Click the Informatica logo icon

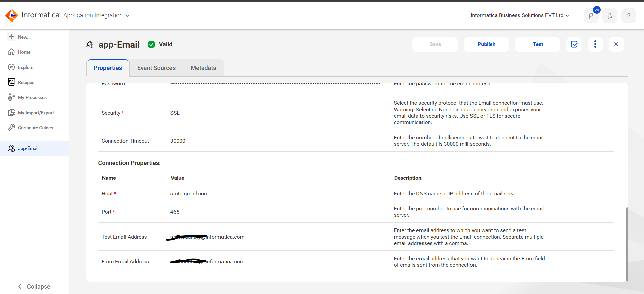click(x=12, y=15)
